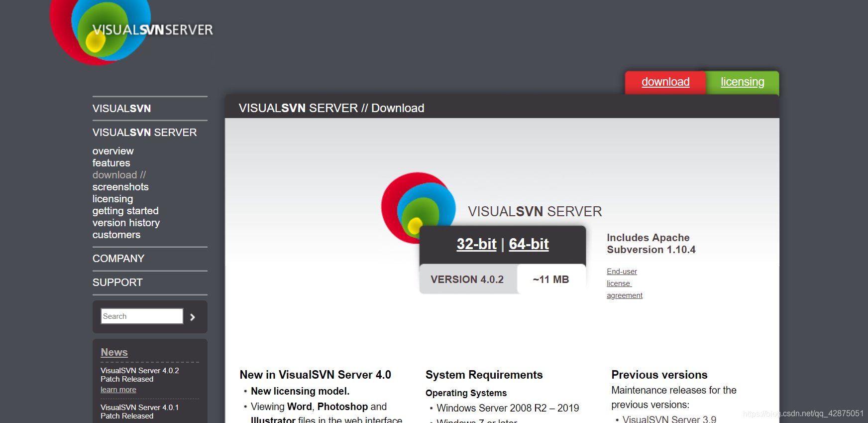
Task: Open the features page link
Action: pyautogui.click(x=111, y=163)
